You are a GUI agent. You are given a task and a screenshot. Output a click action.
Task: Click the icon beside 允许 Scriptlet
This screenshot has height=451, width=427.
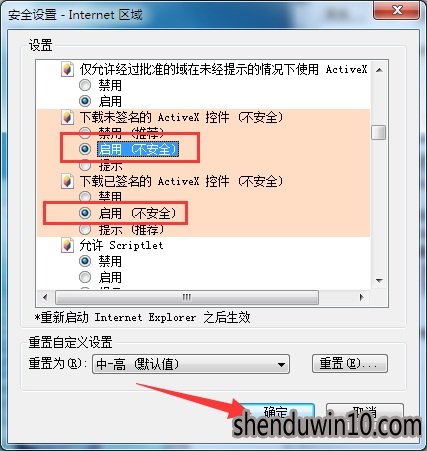67,245
